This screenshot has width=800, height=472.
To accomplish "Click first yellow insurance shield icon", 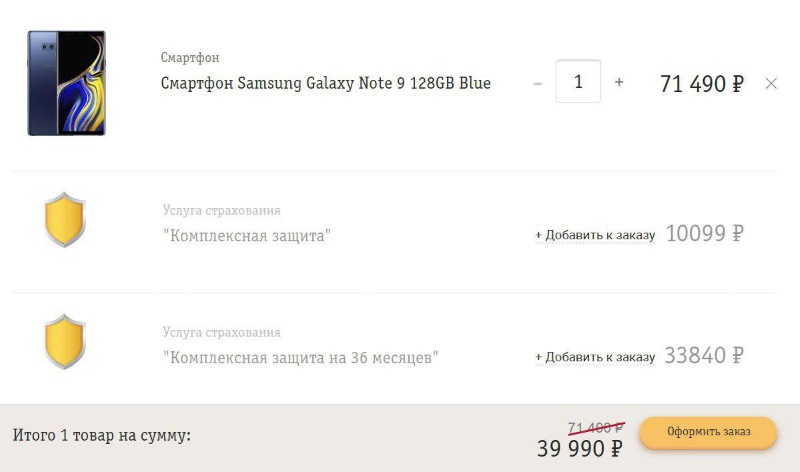I will point(65,219).
